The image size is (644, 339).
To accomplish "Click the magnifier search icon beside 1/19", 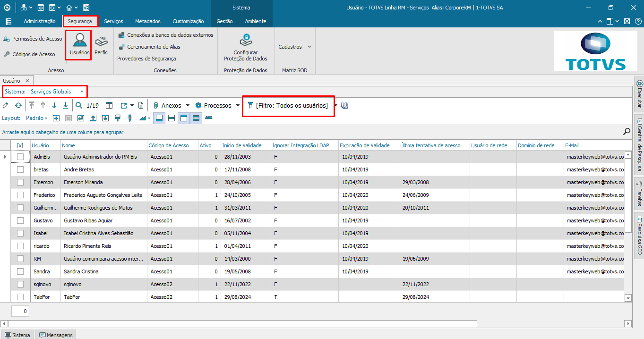I will pos(79,105).
